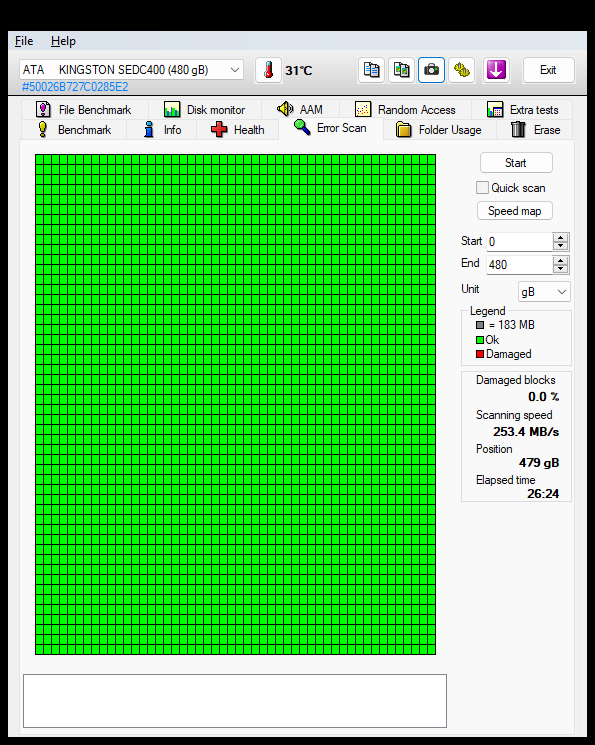This screenshot has width=595, height=745.
Task: Click the Speed map button
Action: (x=515, y=211)
